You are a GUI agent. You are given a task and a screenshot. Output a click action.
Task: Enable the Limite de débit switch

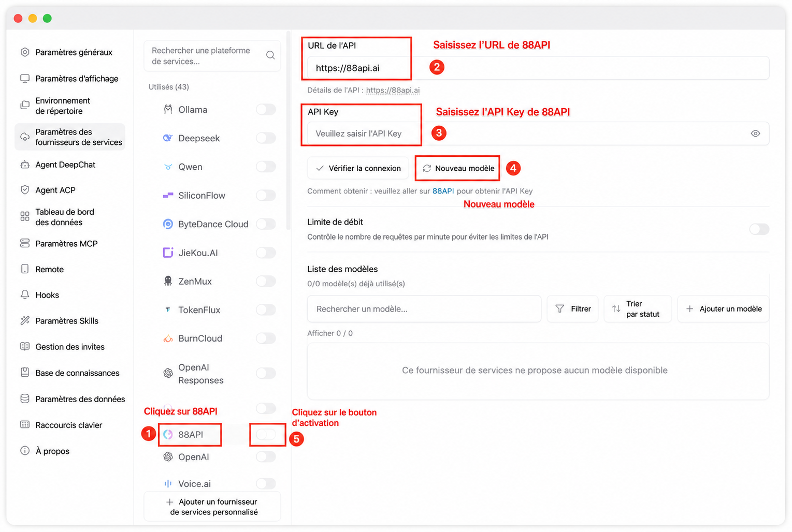759,229
